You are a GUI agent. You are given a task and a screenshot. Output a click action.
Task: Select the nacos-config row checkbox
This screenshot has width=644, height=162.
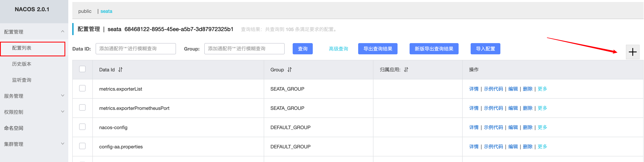(x=82, y=127)
